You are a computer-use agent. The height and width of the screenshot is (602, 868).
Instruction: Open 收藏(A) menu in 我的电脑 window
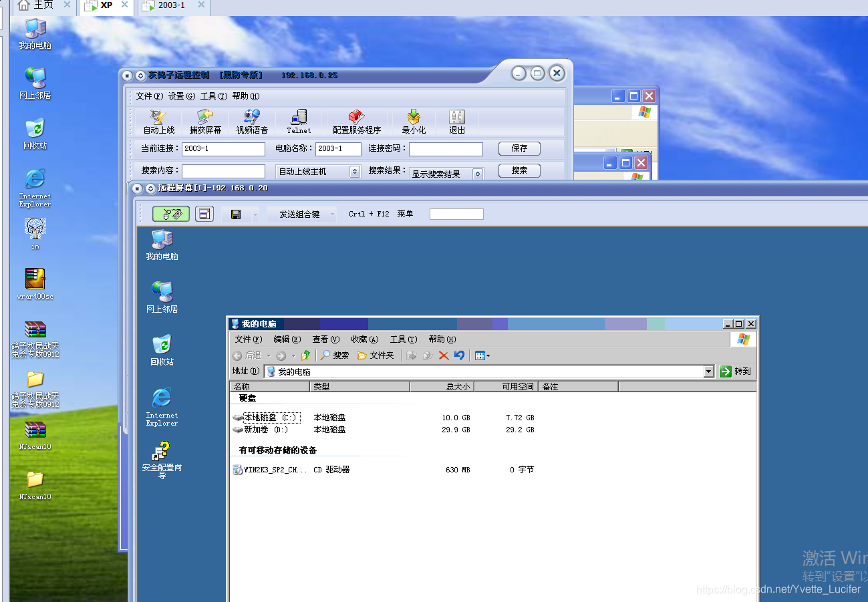364,339
